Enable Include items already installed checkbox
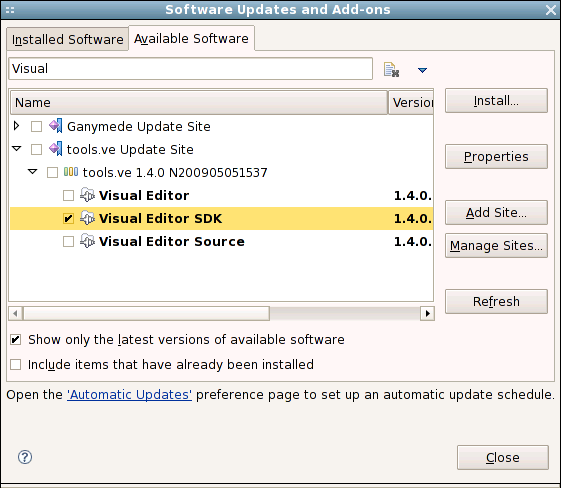This screenshot has width=561, height=488. pyautogui.click(x=16, y=365)
